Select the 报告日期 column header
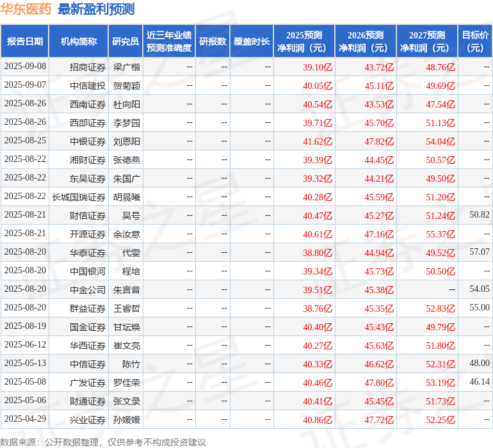Viewport: 493px width, 448px height. [x=25, y=42]
